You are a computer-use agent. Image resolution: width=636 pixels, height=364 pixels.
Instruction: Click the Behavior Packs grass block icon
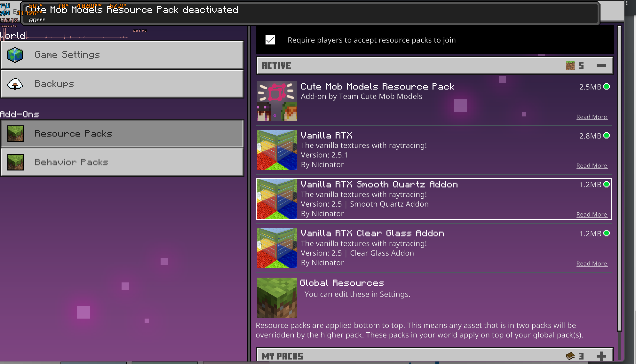tap(15, 162)
